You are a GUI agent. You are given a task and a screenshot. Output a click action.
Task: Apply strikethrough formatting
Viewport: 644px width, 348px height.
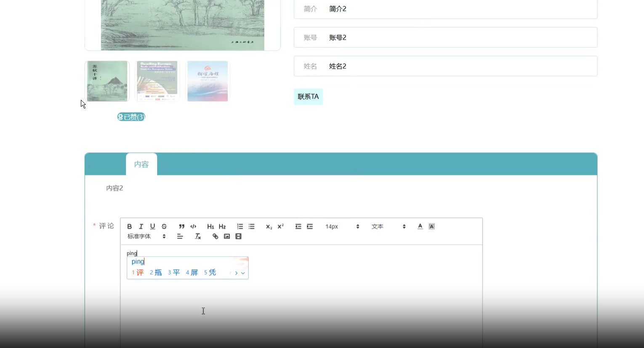click(164, 226)
